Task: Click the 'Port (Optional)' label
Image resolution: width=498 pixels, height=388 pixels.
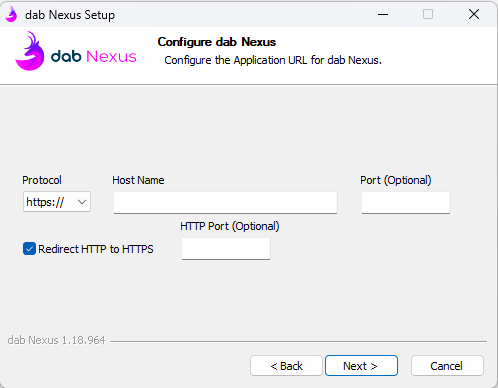Action: click(x=396, y=180)
